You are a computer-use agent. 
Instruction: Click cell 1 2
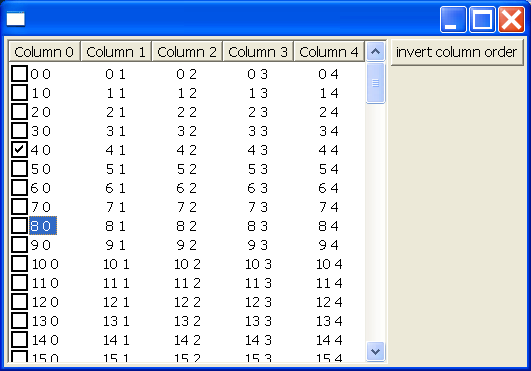tap(187, 93)
